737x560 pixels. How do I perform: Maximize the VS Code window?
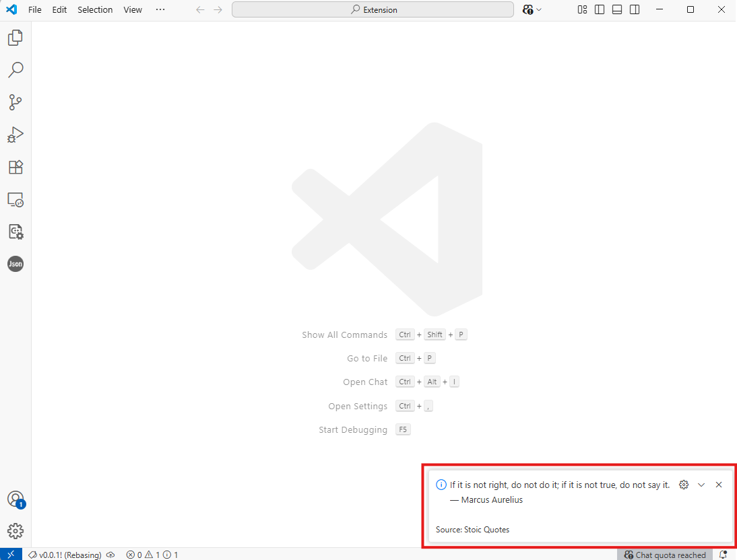pyautogui.click(x=691, y=10)
